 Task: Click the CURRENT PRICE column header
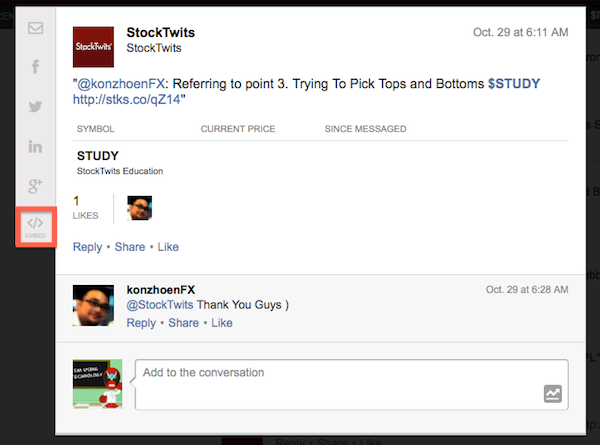point(238,129)
